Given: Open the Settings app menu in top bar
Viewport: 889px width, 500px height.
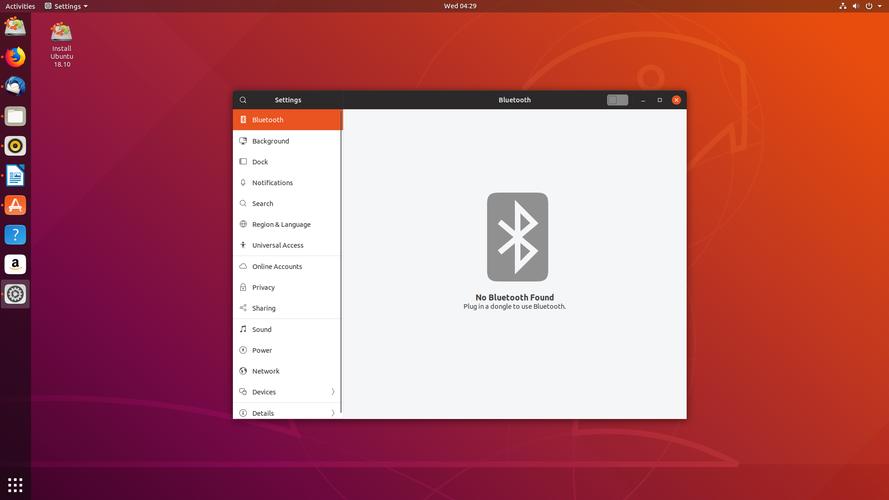Looking at the screenshot, I should [x=66, y=6].
